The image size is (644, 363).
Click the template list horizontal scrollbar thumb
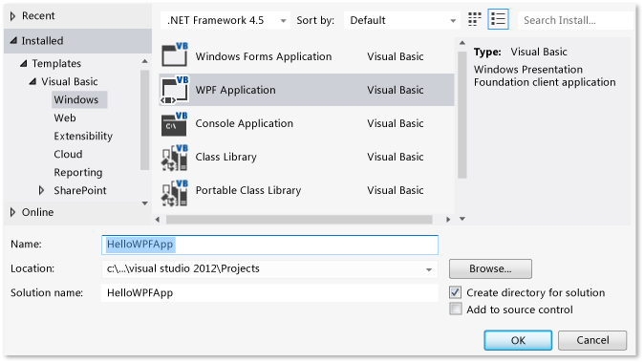(299, 220)
